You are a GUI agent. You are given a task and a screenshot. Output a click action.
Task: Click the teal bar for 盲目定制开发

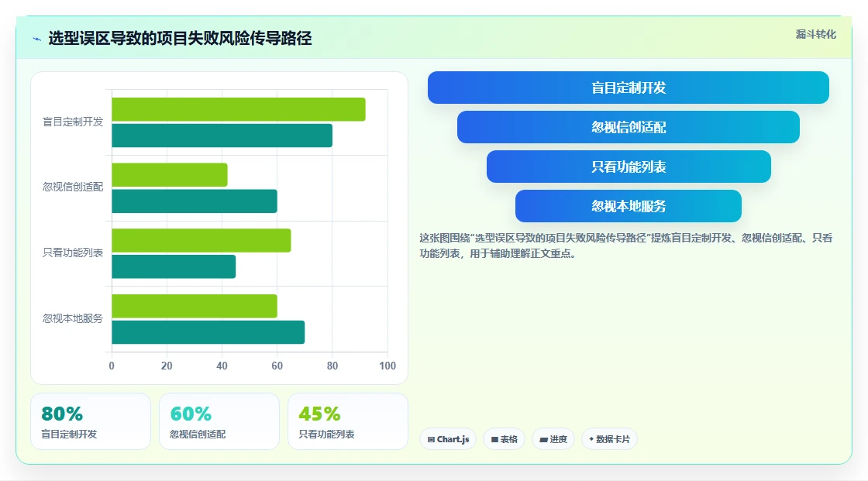click(x=222, y=136)
